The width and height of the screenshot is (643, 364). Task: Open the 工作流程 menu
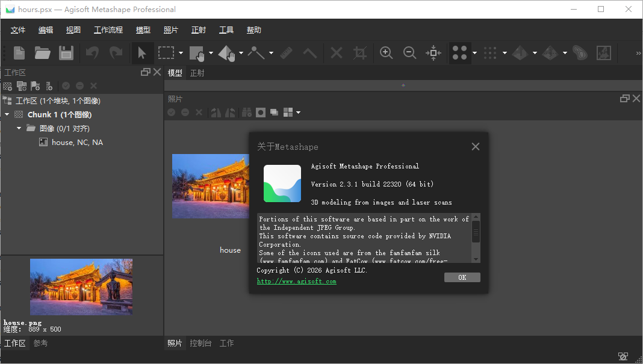click(x=108, y=30)
